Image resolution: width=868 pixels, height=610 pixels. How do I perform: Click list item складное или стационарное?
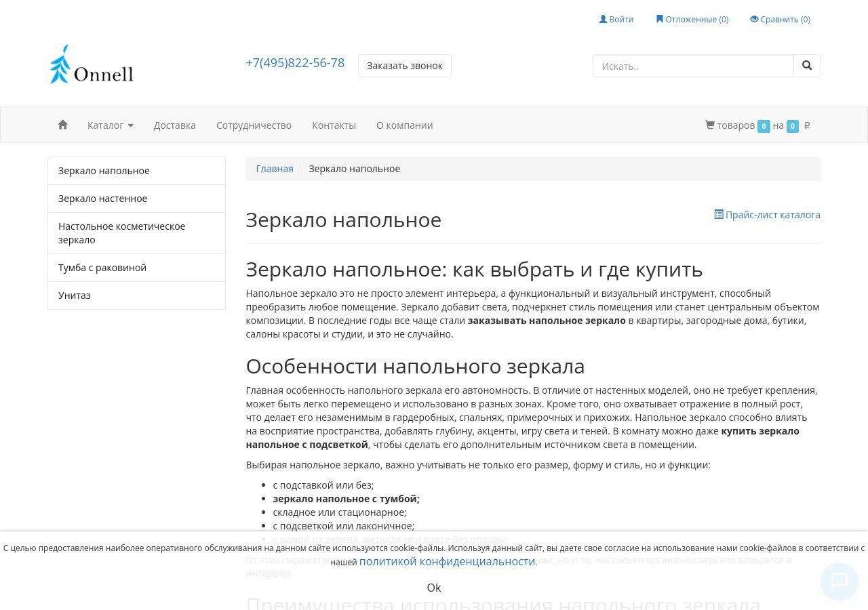(340, 512)
